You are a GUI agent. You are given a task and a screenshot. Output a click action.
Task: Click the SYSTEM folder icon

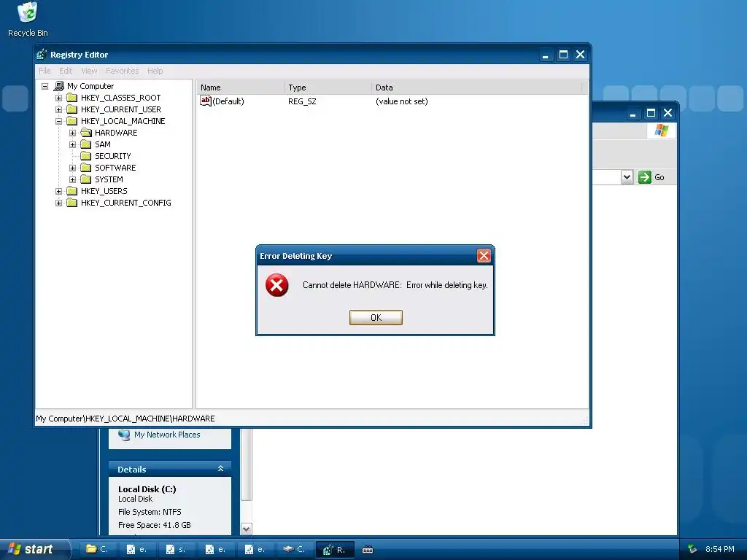86,179
